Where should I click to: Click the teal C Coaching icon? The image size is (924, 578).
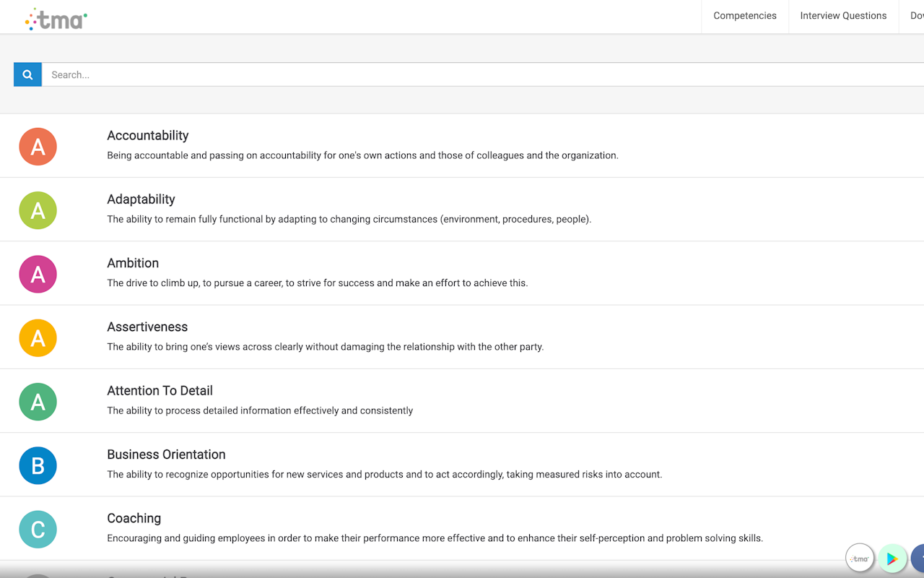pos(38,529)
